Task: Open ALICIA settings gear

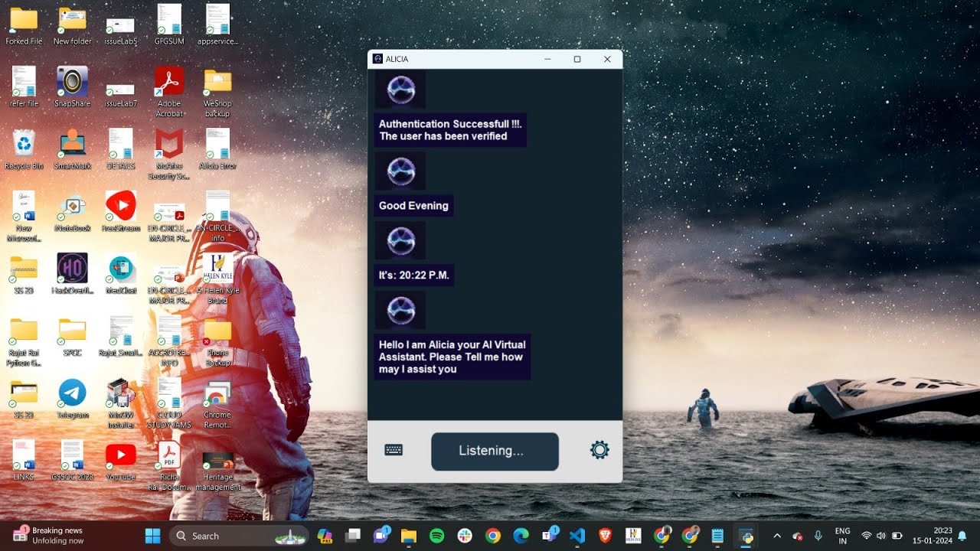Action: coord(599,450)
